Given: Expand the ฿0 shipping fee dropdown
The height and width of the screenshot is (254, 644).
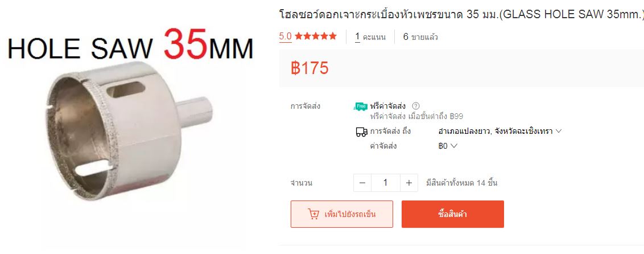Looking at the screenshot, I should pyautogui.click(x=448, y=146).
